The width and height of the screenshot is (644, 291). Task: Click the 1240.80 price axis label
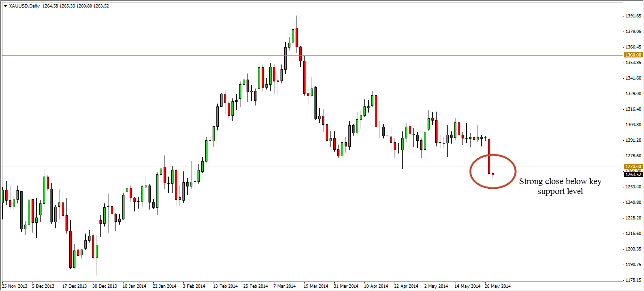(x=633, y=202)
